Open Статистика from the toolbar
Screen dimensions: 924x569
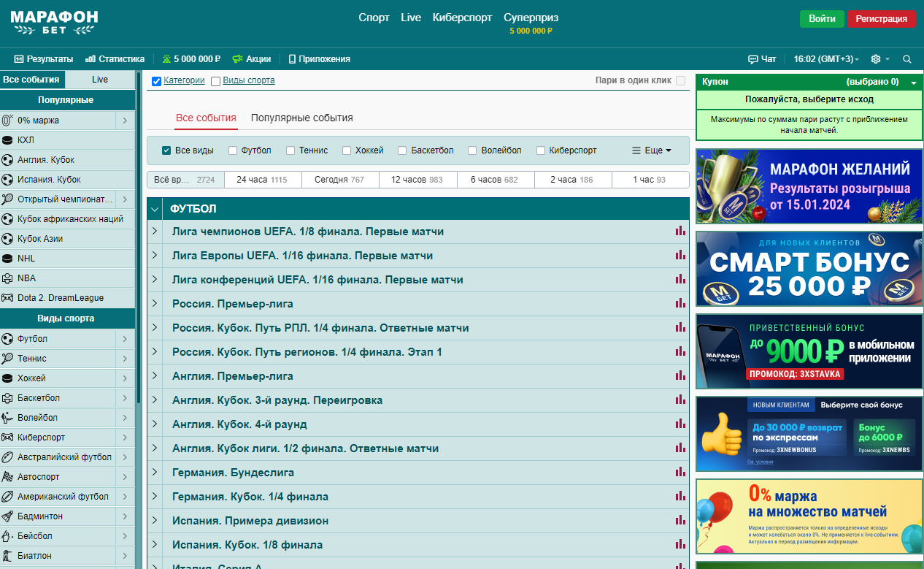[115, 59]
